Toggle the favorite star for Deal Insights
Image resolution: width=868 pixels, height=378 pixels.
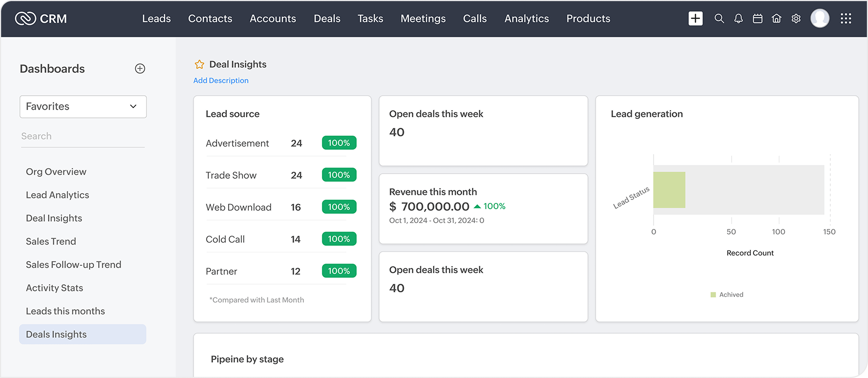tap(199, 64)
